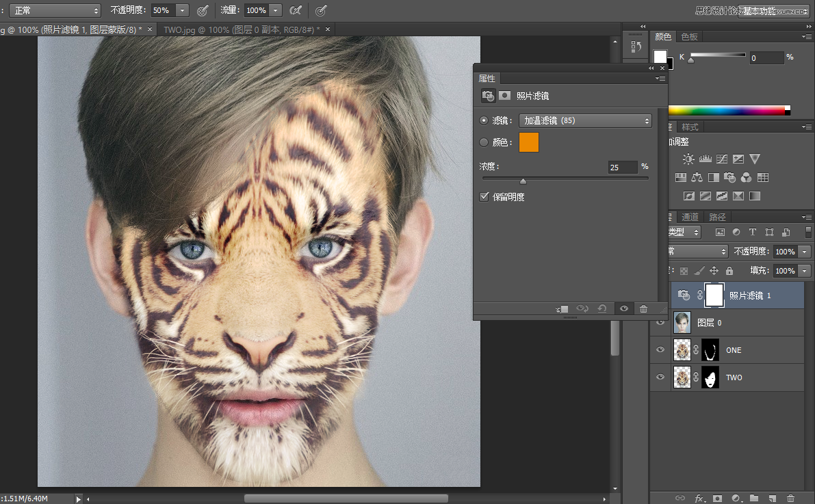Screen dimensions: 815x504
Task: Filter layers by adjustment layer type
Action: click(x=736, y=233)
